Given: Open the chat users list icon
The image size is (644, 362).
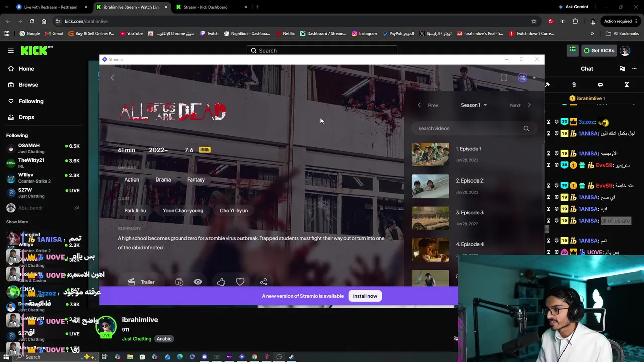Looking at the screenshot, I should [622, 69].
